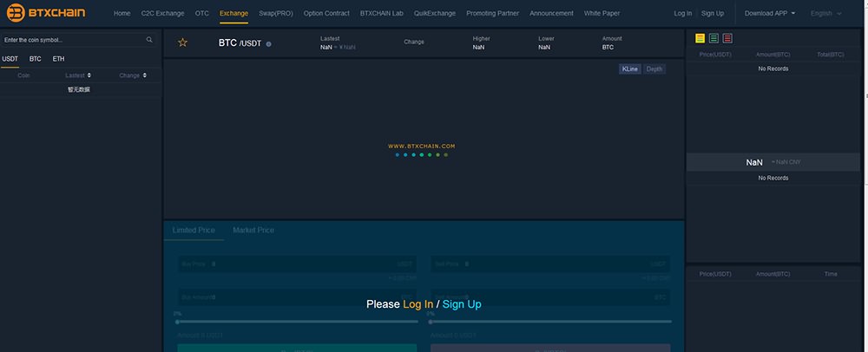The height and width of the screenshot is (352, 868).
Task: Open Announcement page
Action: [x=551, y=13]
